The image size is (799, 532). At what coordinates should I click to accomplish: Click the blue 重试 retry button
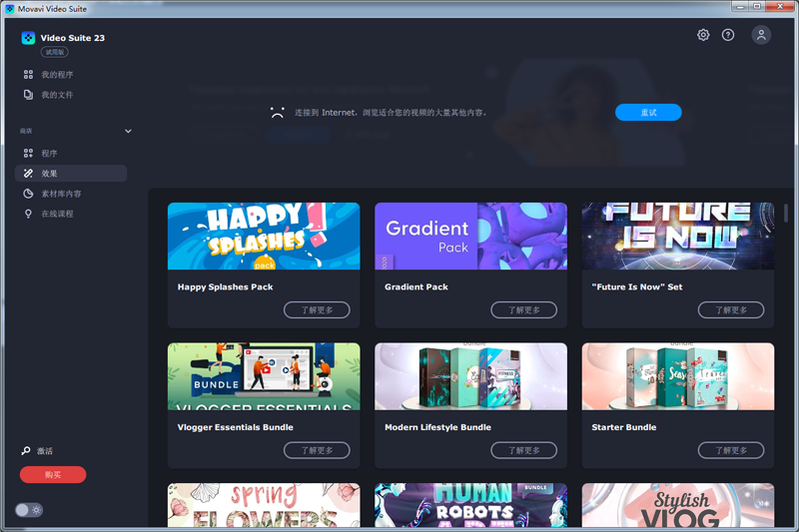[x=648, y=113]
